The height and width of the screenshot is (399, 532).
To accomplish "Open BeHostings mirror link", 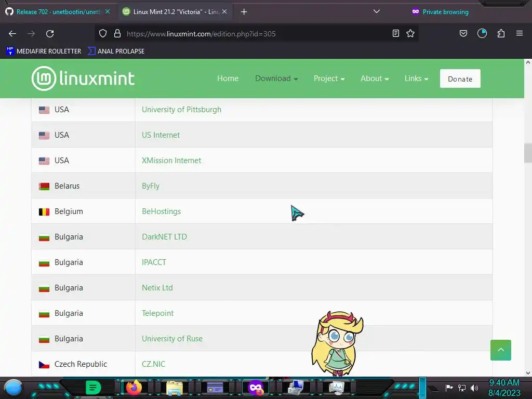I will [161, 211].
